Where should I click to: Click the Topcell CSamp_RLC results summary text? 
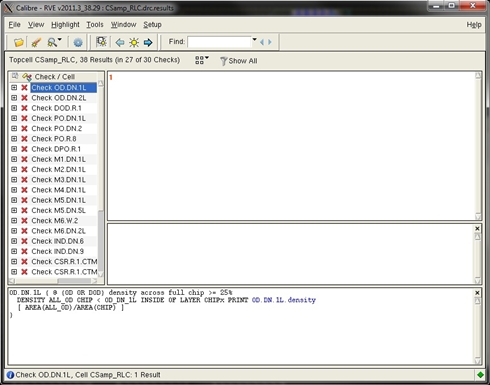(94, 60)
